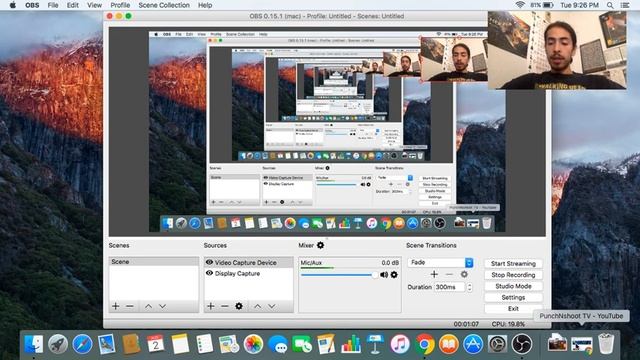This screenshot has width=640, height=360.
Task: Click the clock Tue 9:26 PM
Action: (580, 5)
